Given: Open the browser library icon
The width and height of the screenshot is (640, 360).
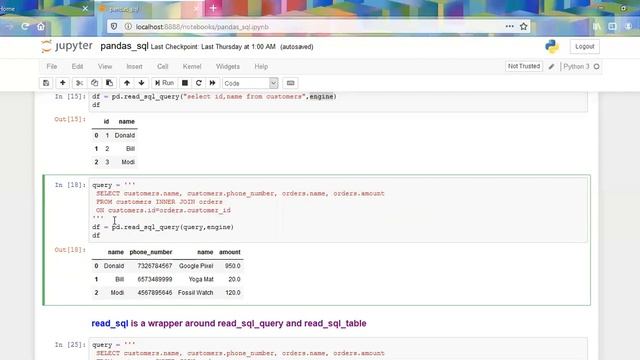Looking at the screenshot, I should point(597,27).
